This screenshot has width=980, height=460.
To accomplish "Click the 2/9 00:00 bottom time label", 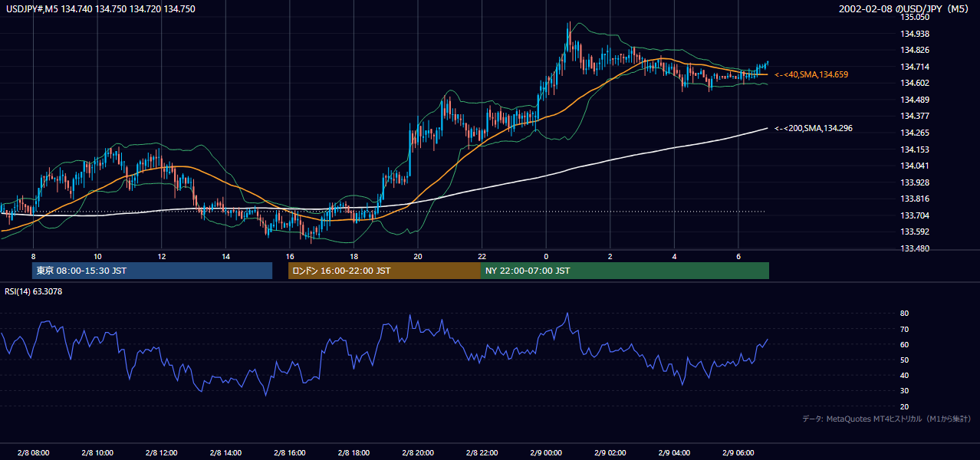I will (x=545, y=452).
